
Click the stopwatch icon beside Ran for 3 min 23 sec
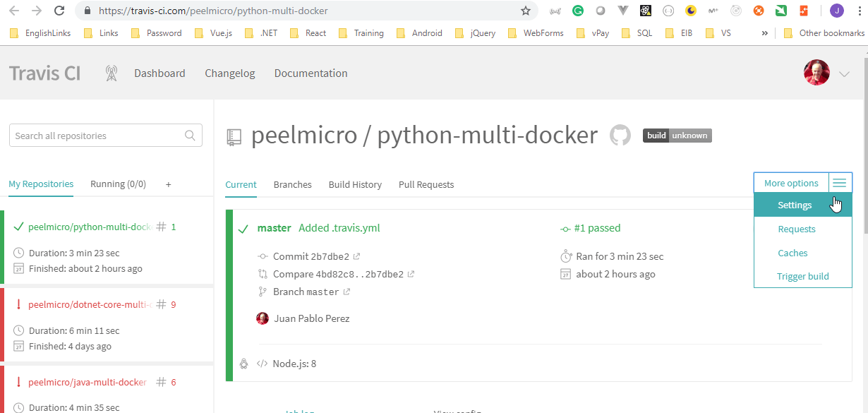point(566,256)
